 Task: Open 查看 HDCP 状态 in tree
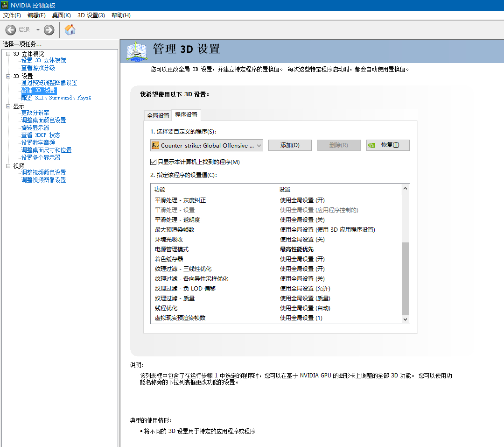(41, 135)
